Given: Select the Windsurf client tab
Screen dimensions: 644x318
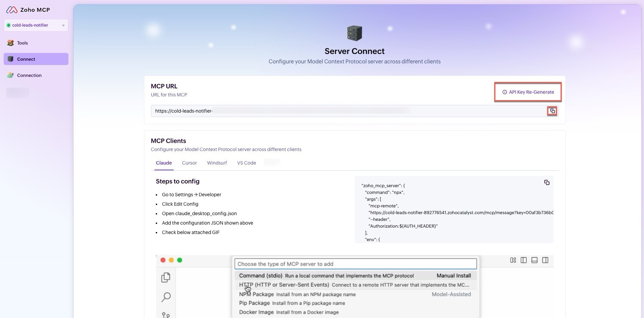Looking at the screenshot, I should click(x=217, y=163).
